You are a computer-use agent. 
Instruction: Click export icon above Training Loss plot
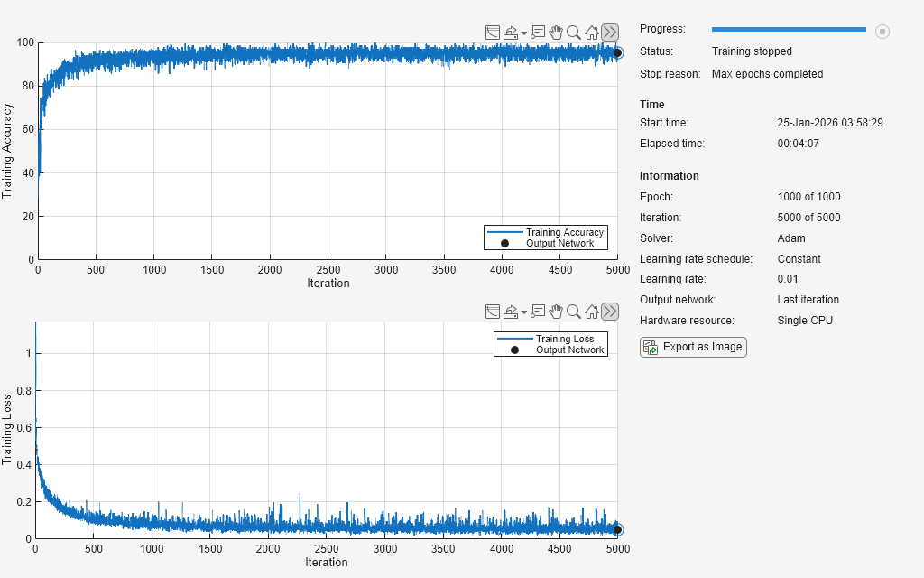(510, 312)
